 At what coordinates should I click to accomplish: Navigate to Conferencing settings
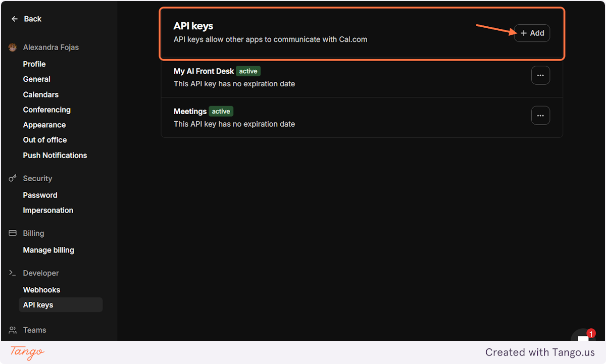point(46,110)
